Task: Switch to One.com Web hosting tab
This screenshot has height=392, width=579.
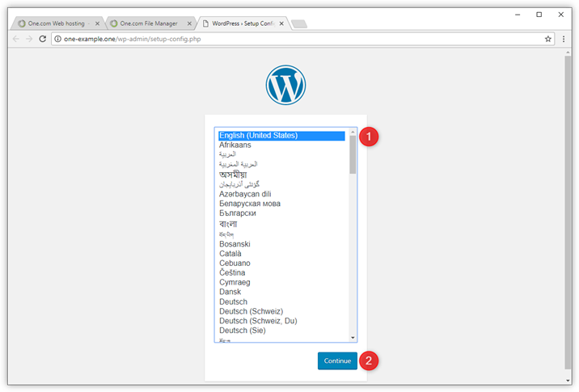Action: (56, 23)
